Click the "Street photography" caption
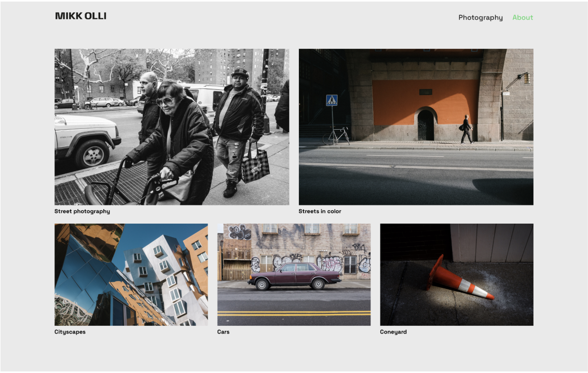Viewport: 588px width, 373px height. coord(82,212)
